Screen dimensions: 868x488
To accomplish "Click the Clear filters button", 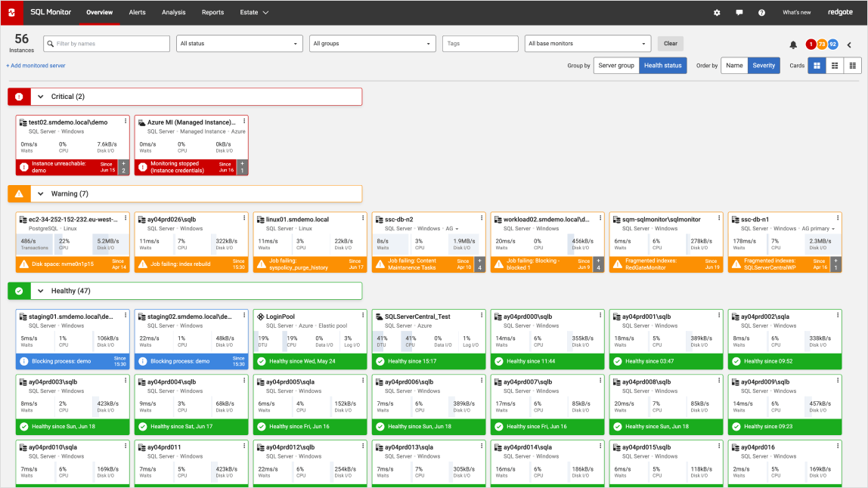I will [x=671, y=44].
